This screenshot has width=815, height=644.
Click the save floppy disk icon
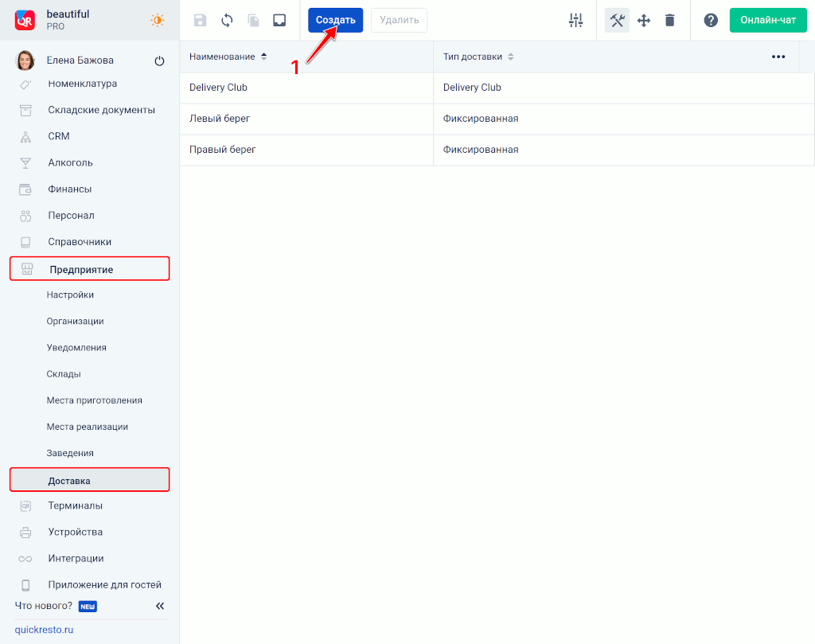[200, 20]
